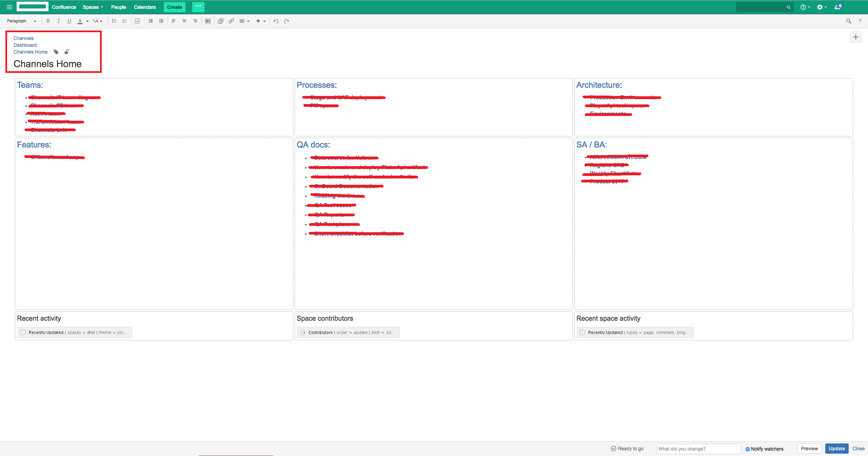The width and height of the screenshot is (868, 456).
Task: Open Calendars in the top navigation
Action: click(145, 7)
